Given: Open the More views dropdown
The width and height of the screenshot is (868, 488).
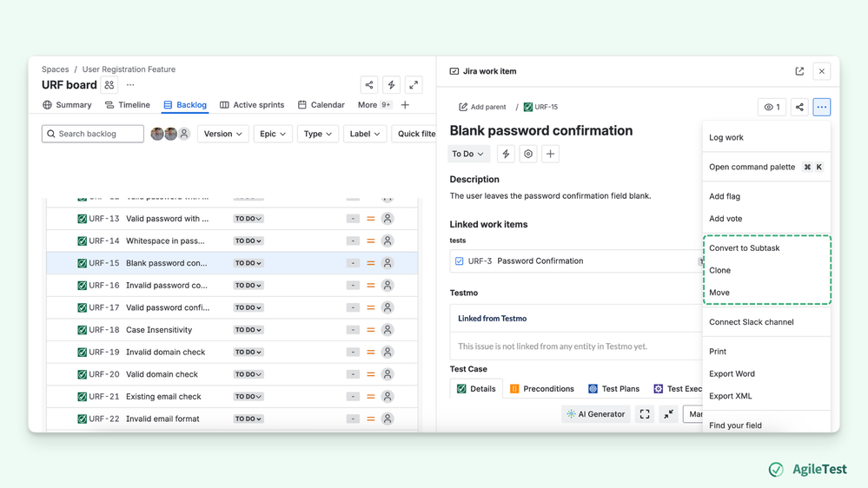Looking at the screenshot, I should (x=374, y=104).
